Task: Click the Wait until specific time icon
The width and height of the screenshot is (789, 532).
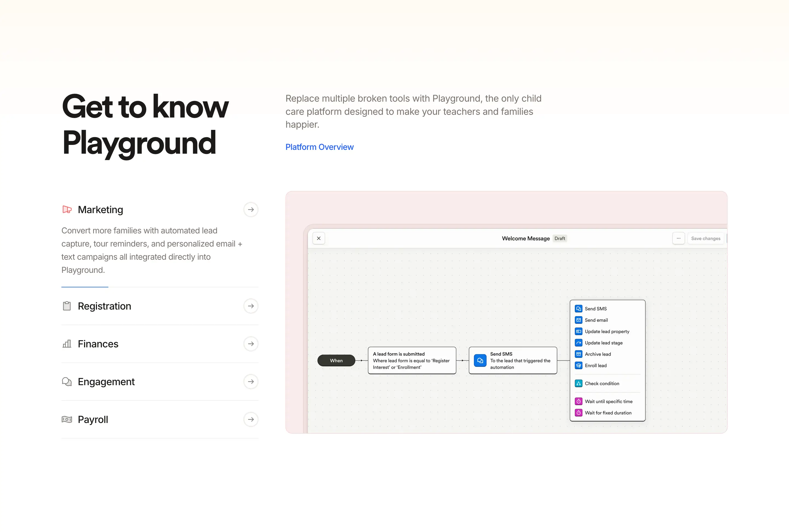Action: [x=578, y=401]
